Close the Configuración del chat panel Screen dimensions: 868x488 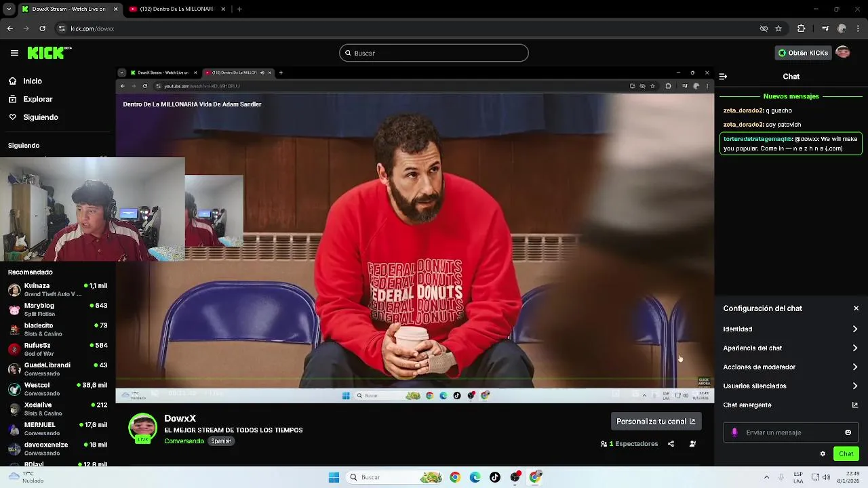(x=856, y=308)
